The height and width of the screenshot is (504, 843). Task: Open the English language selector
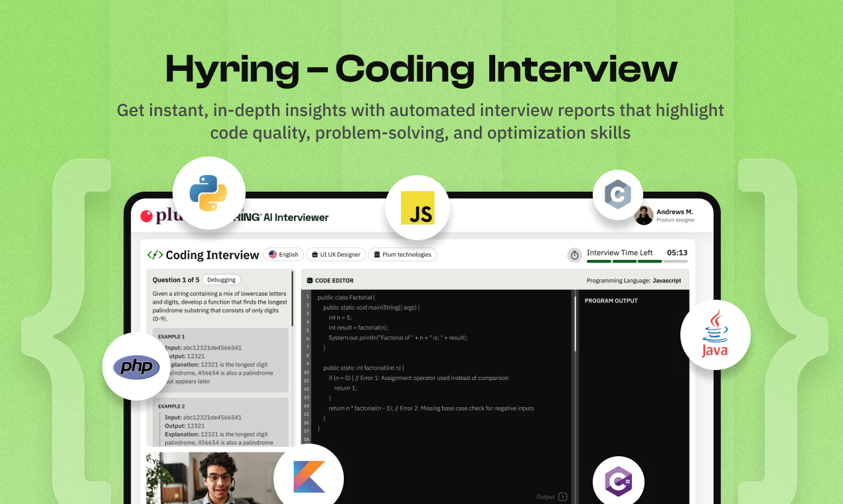pyautogui.click(x=283, y=254)
